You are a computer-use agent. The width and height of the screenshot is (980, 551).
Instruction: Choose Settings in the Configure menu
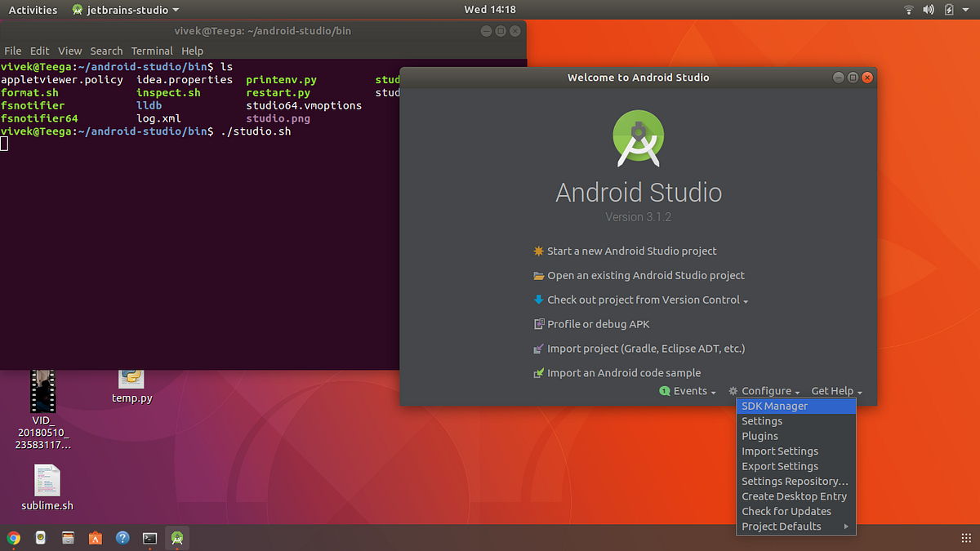click(x=796, y=421)
